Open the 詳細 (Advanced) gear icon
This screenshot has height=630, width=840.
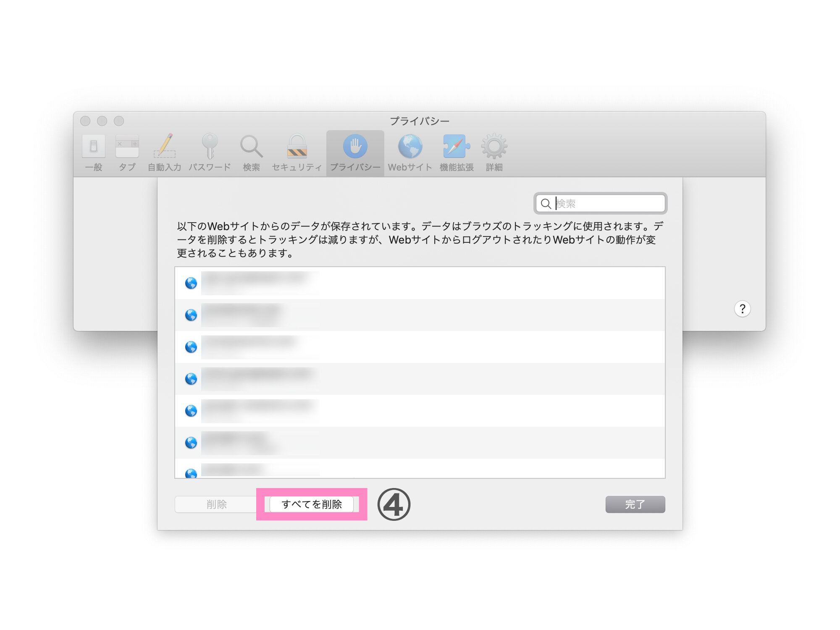point(494,147)
